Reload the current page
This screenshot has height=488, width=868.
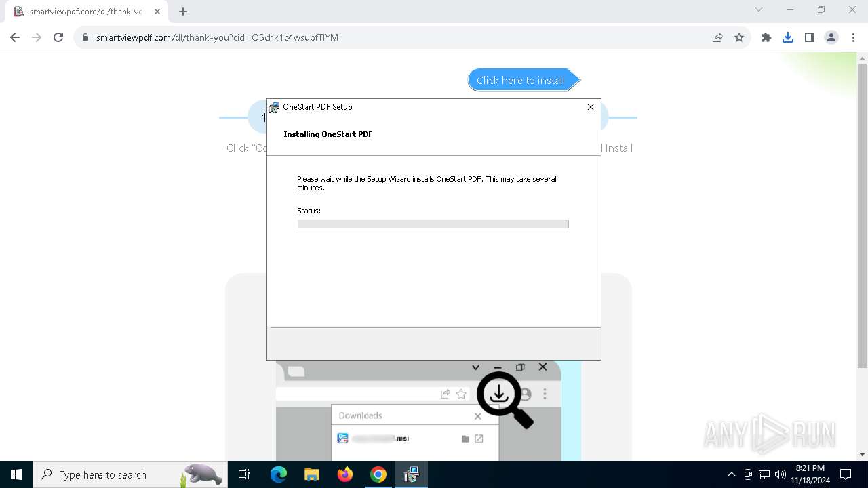pyautogui.click(x=58, y=37)
